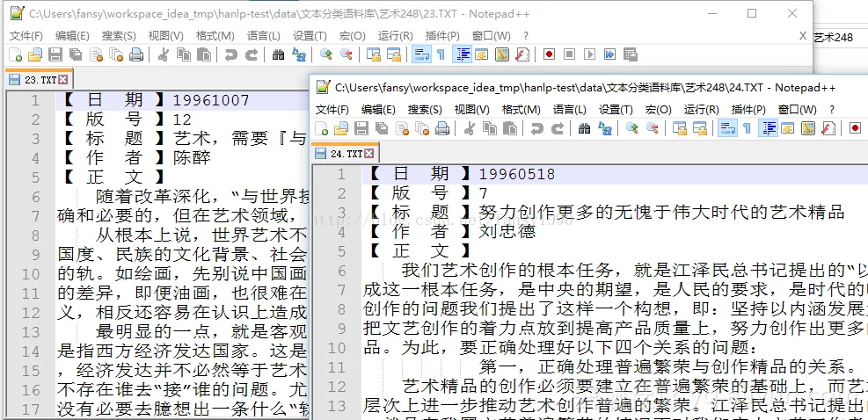Click Print icon in 23.TXT window toolbar
Viewport: 868px width, 420px height.
136,55
